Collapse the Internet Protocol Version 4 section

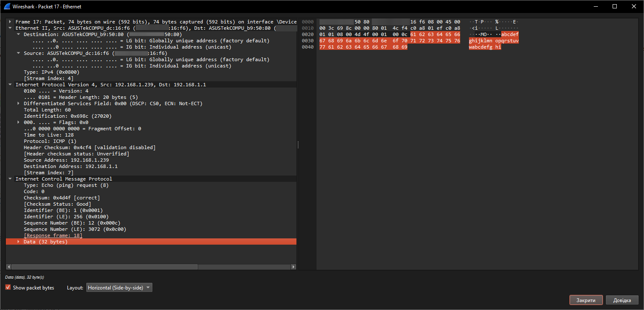click(x=10, y=85)
